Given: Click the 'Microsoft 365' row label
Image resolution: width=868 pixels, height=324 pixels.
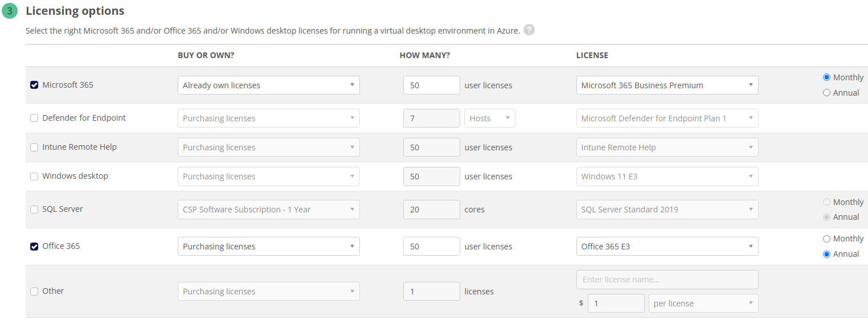Looking at the screenshot, I should (68, 85).
